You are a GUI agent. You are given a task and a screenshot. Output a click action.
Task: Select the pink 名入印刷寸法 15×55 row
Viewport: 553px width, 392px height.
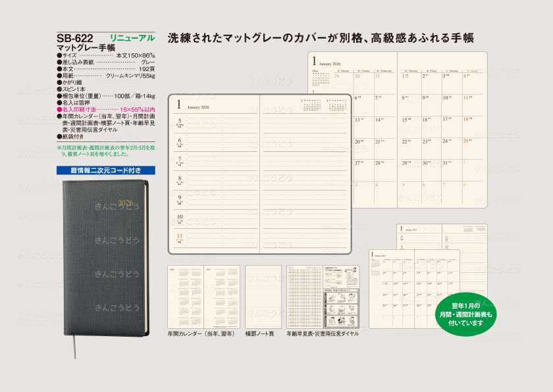pos(106,110)
